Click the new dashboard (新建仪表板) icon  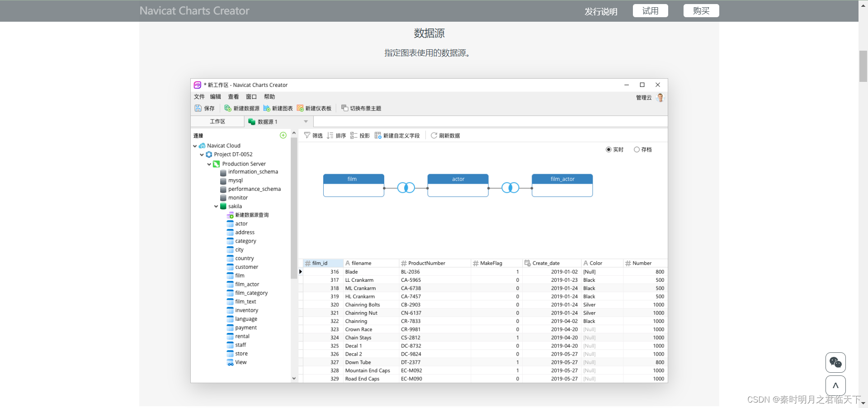point(300,108)
